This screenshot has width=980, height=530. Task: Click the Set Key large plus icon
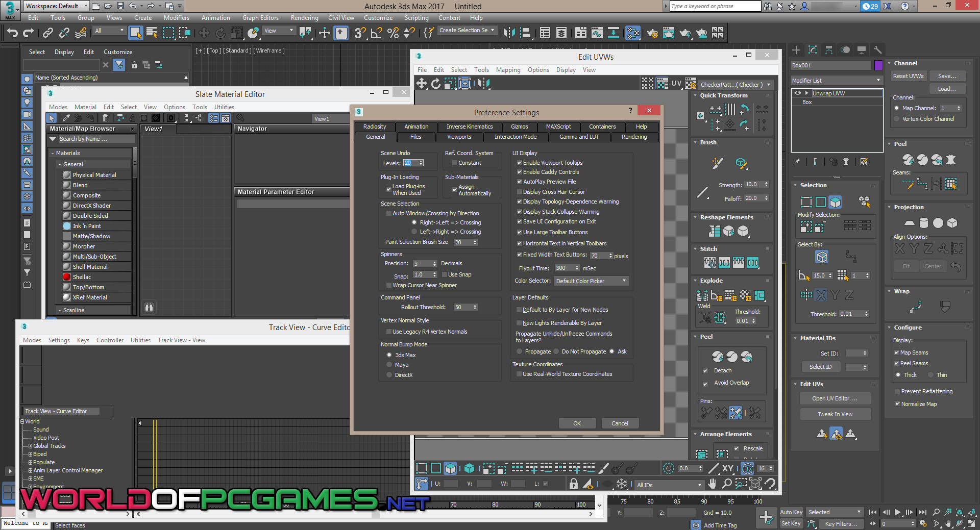(x=766, y=518)
